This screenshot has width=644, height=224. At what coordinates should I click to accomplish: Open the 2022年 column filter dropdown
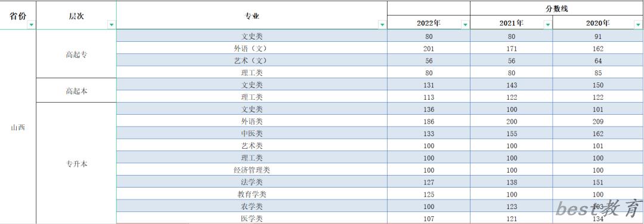point(465,25)
